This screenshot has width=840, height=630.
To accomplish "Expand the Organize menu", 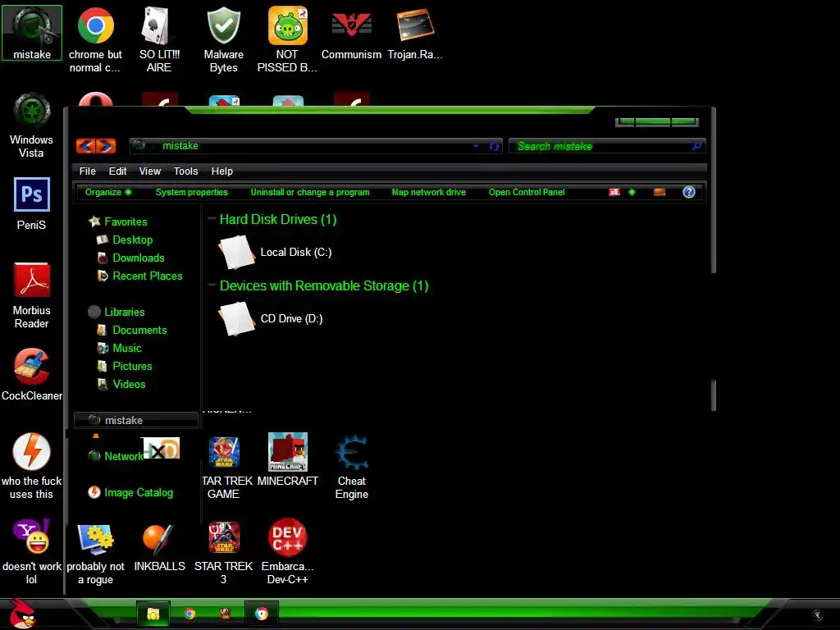I will (108, 192).
